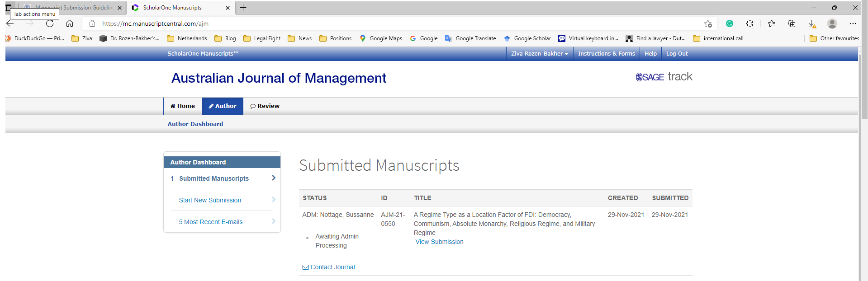
Task: View site information padlock icon
Action: click(x=92, y=23)
